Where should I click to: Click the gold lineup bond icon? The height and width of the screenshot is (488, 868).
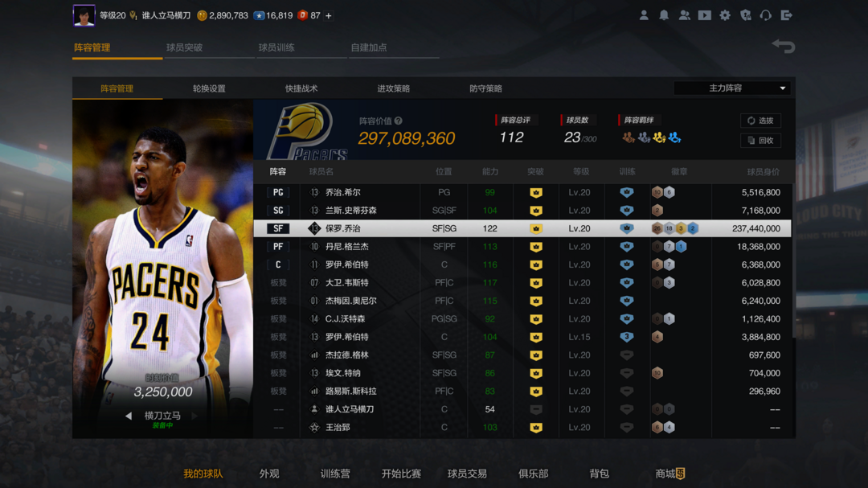coord(659,138)
